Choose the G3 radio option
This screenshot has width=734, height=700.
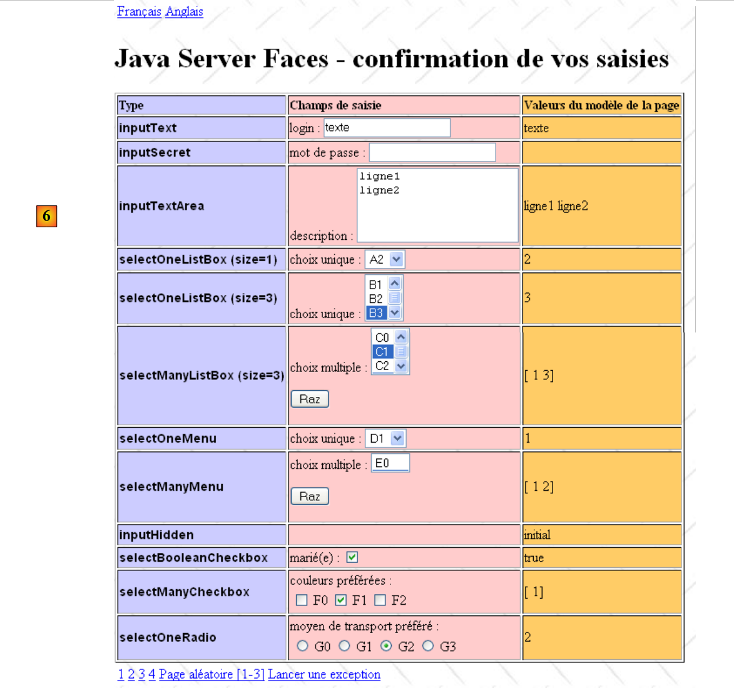(428, 646)
